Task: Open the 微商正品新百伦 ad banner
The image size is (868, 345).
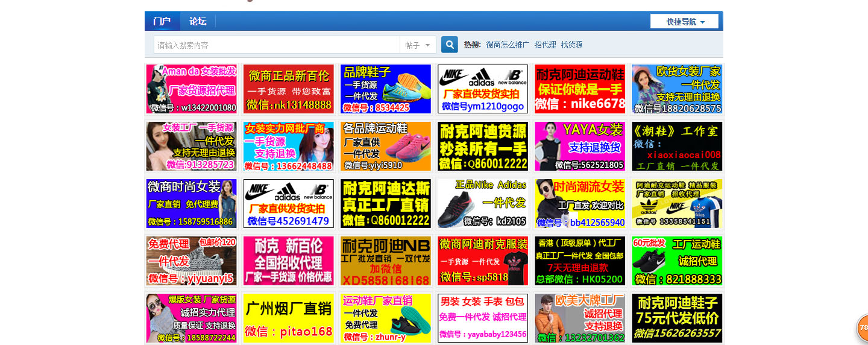Action: click(289, 89)
